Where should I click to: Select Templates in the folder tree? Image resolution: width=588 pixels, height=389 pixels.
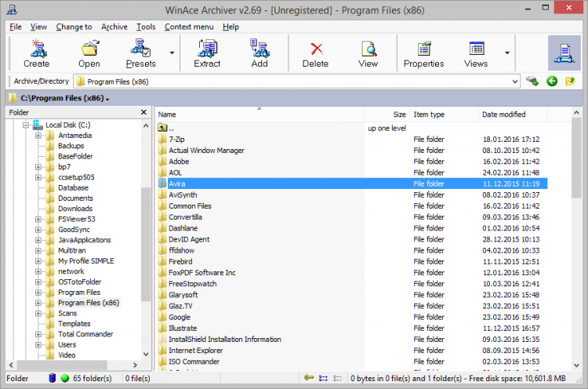coord(74,324)
